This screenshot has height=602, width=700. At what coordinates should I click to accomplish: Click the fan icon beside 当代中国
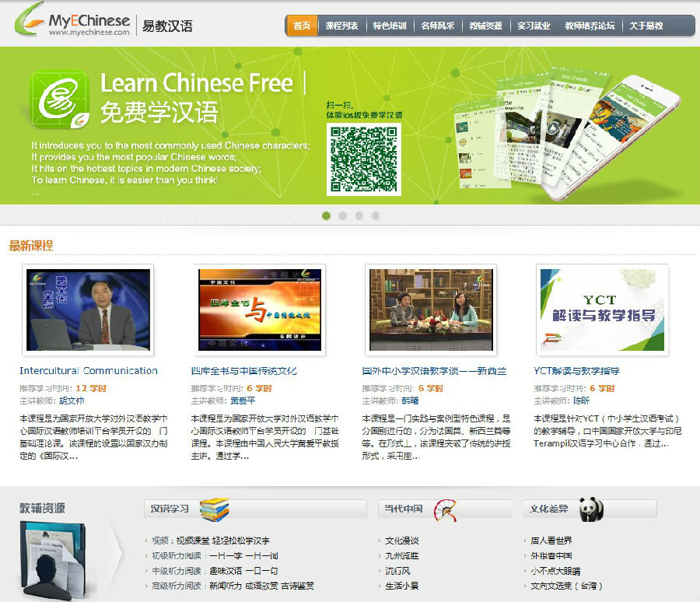(x=444, y=509)
